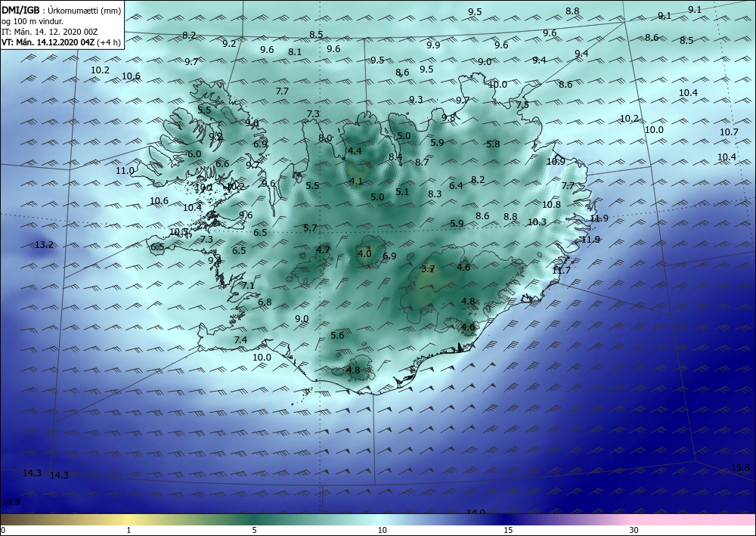Screen dimensions: 756x536
Task: Click the 4.7 value on the map
Action: (x=323, y=249)
